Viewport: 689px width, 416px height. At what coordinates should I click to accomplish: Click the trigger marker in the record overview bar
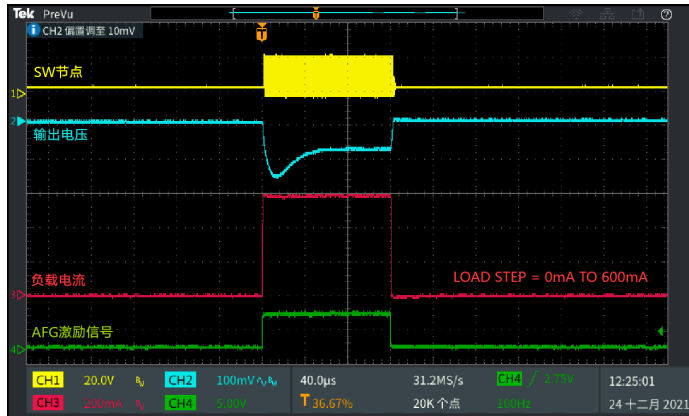pyautogui.click(x=315, y=14)
